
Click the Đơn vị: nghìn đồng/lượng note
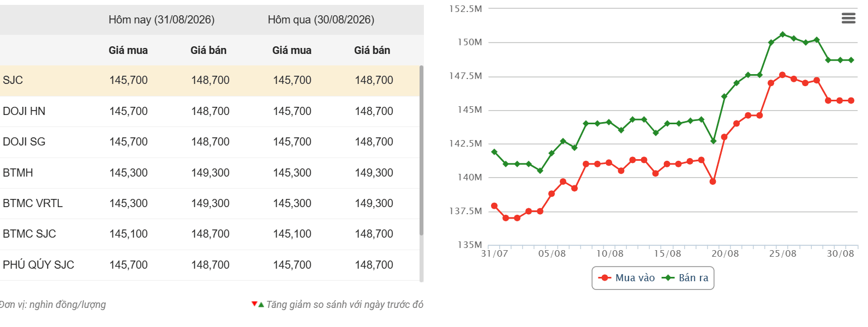[x=52, y=305]
